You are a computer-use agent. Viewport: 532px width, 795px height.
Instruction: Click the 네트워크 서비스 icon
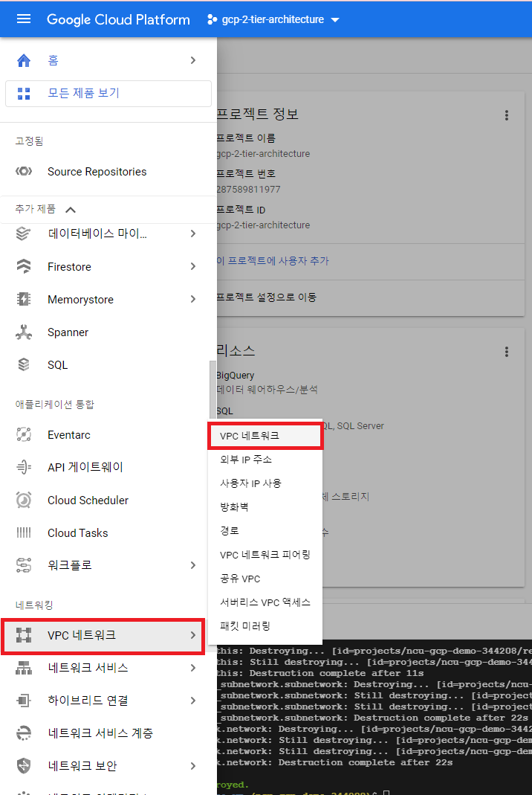point(24,668)
